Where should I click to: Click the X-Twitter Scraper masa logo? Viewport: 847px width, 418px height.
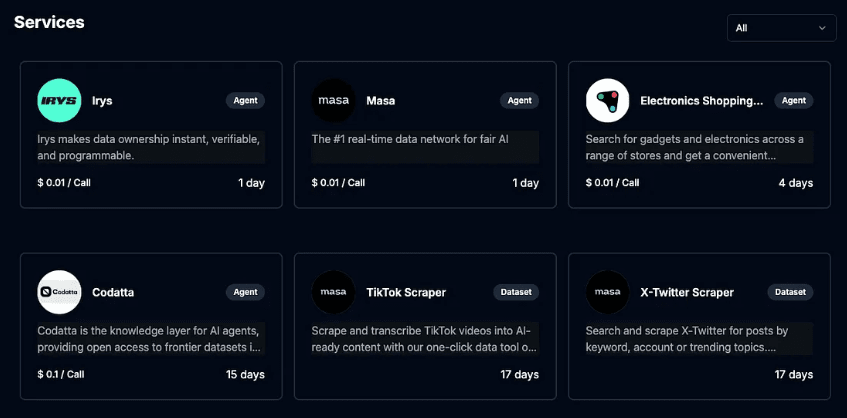[x=608, y=292]
